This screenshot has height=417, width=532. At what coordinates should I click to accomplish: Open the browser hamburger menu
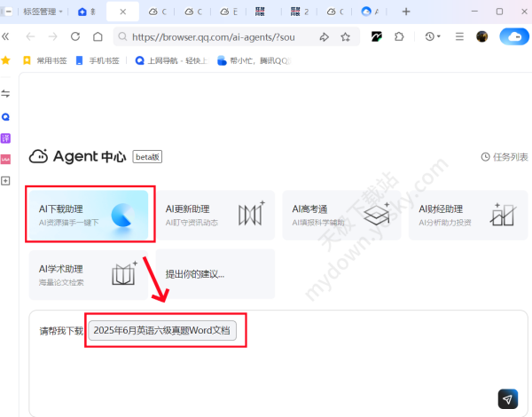point(459,36)
